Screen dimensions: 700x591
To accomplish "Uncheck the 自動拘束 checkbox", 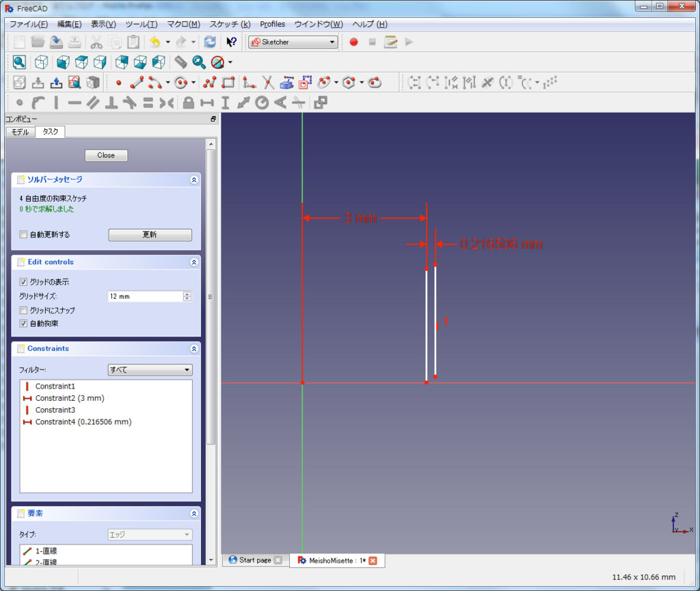I will pyautogui.click(x=23, y=324).
